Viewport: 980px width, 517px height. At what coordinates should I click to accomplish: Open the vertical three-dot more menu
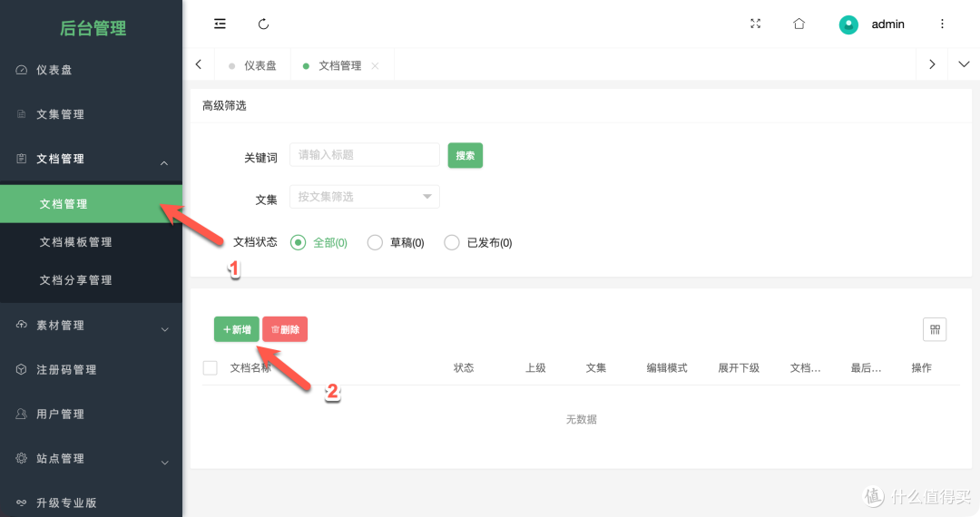click(x=942, y=24)
